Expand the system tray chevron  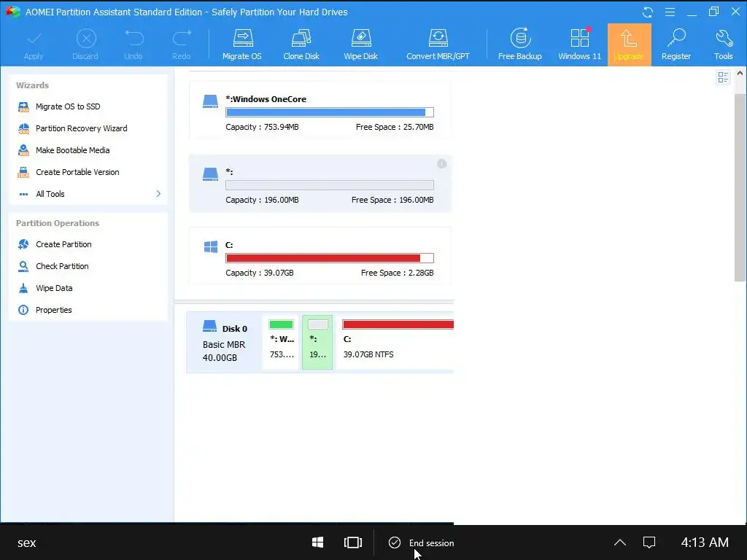point(620,542)
